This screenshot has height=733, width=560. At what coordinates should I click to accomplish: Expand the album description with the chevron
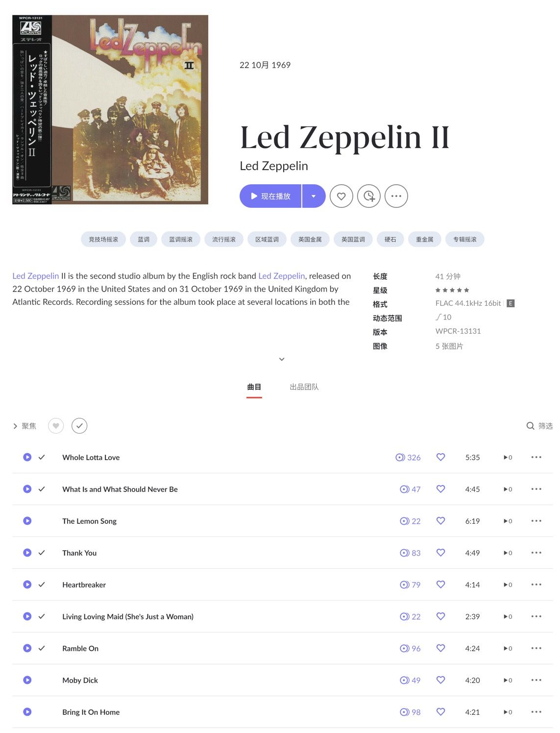tap(282, 359)
